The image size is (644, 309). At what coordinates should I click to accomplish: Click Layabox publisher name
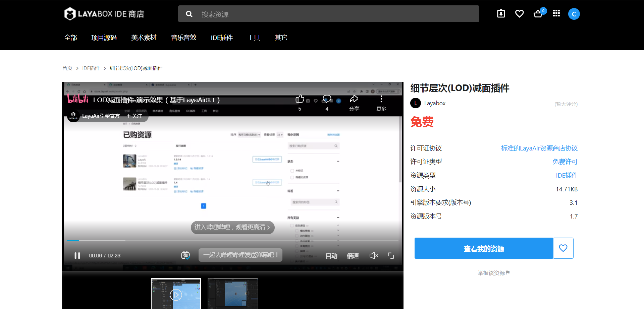point(435,103)
